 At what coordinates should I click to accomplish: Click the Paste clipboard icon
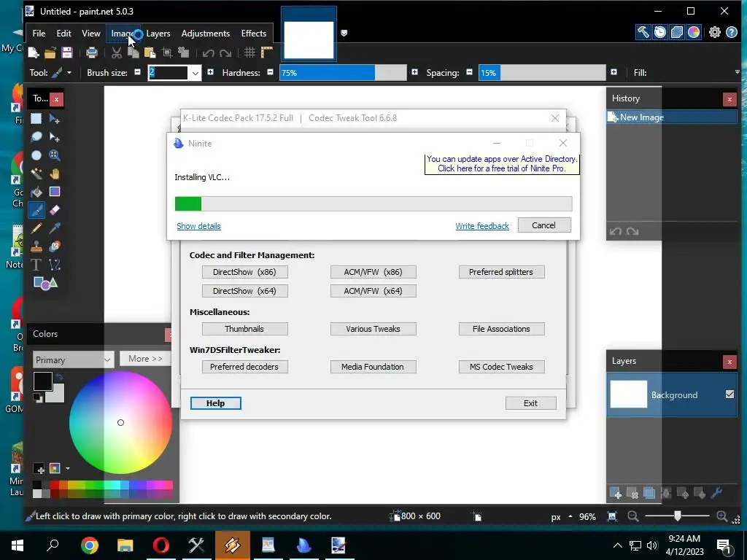tap(150, 52)
